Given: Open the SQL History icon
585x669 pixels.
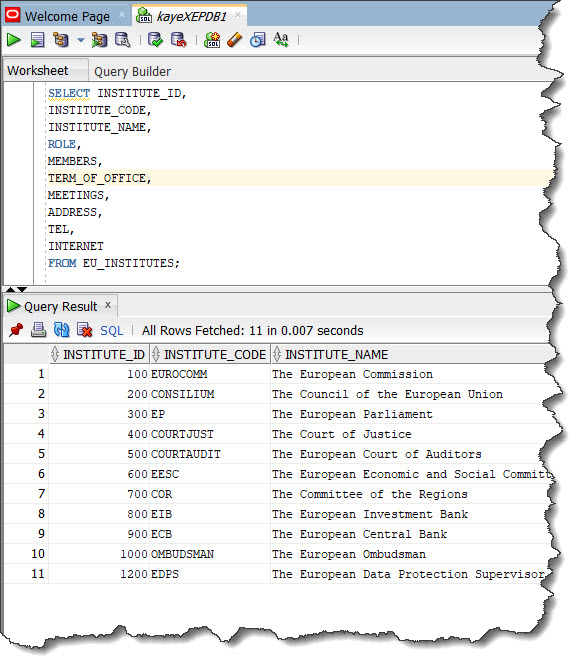Looking at the screenshot, I should 258,40.
